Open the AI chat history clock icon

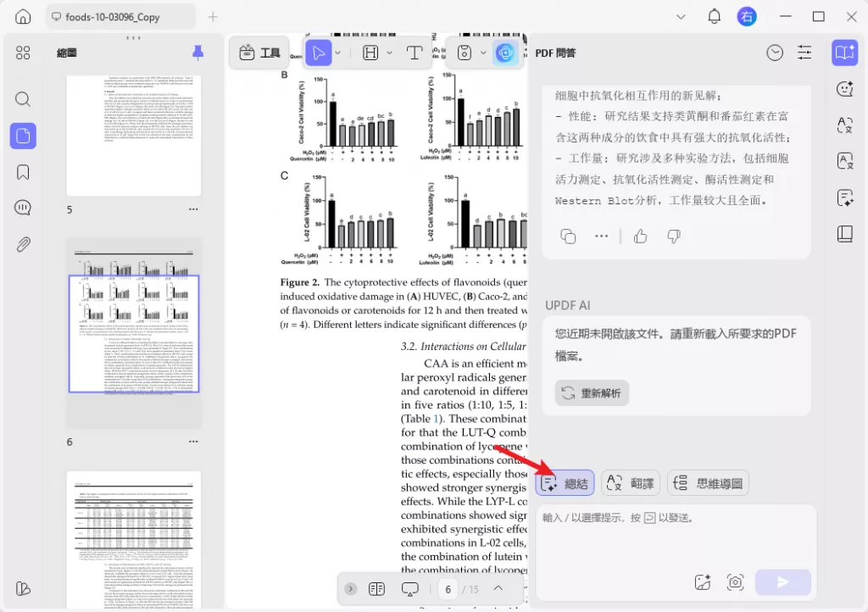774,52
